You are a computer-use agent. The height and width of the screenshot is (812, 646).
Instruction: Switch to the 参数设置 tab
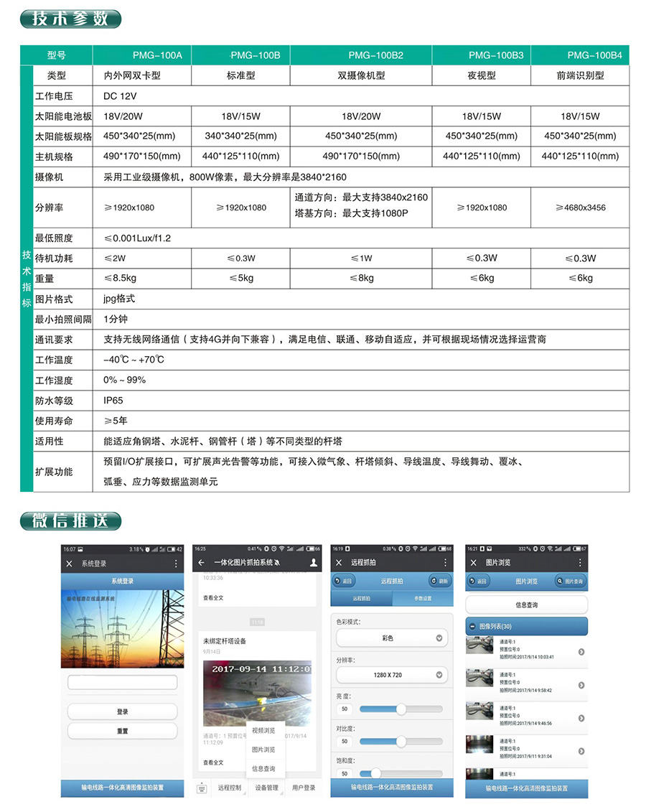pos(422,598)
